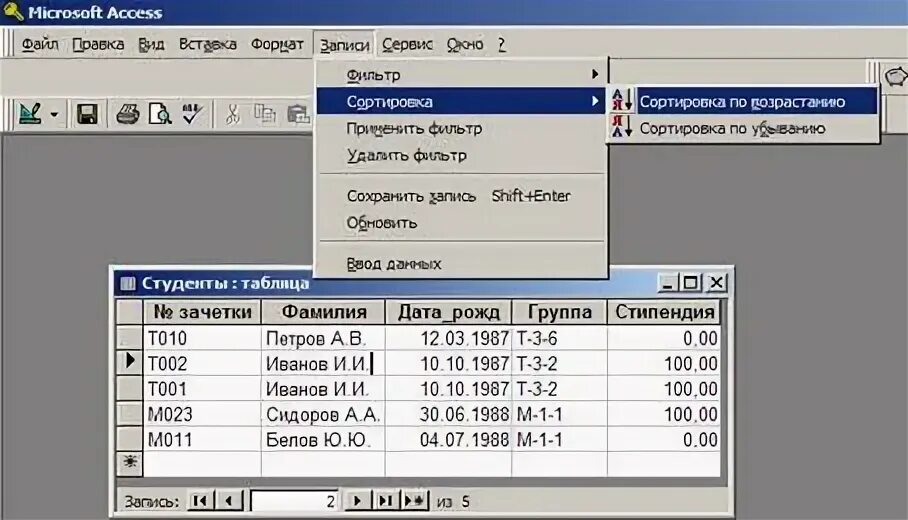Click the date cell 30.06.1988
This screenshot has width=908, height=520.
448,414
